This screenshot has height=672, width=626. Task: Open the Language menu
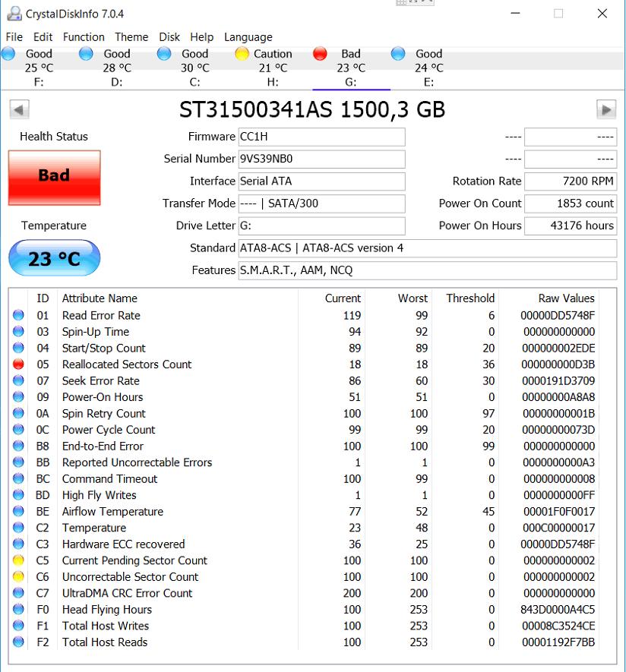pos(248,37)
